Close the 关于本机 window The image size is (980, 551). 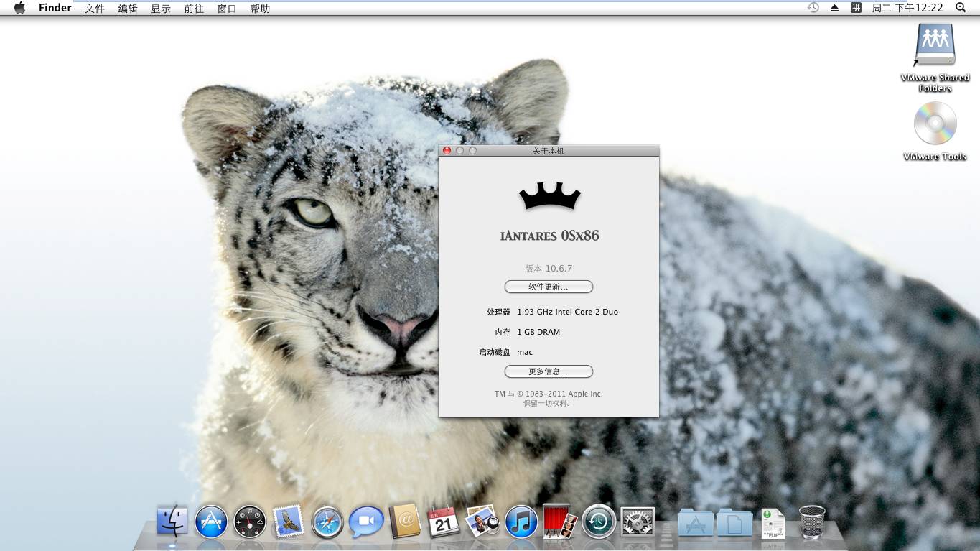[x=447, y=151]
